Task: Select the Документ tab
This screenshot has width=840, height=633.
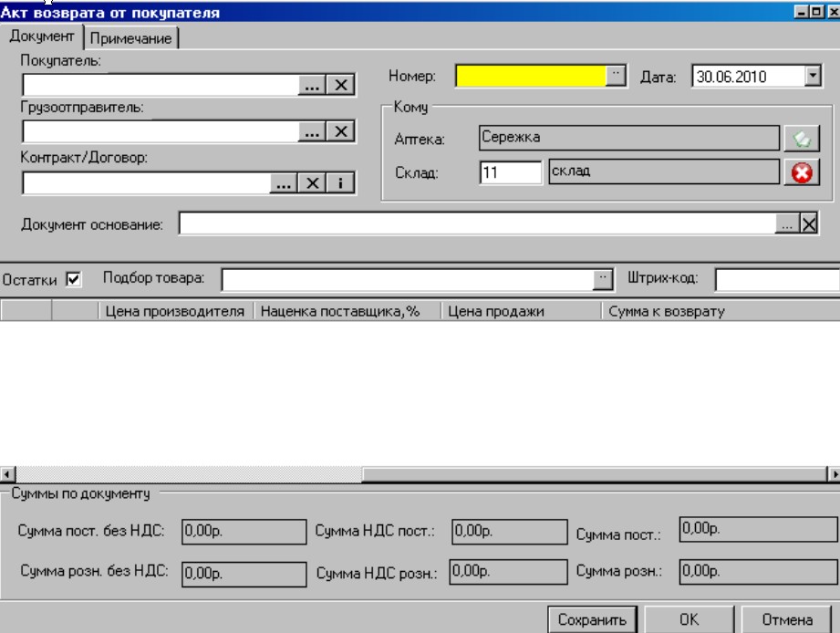Action: tap(41, 36)
